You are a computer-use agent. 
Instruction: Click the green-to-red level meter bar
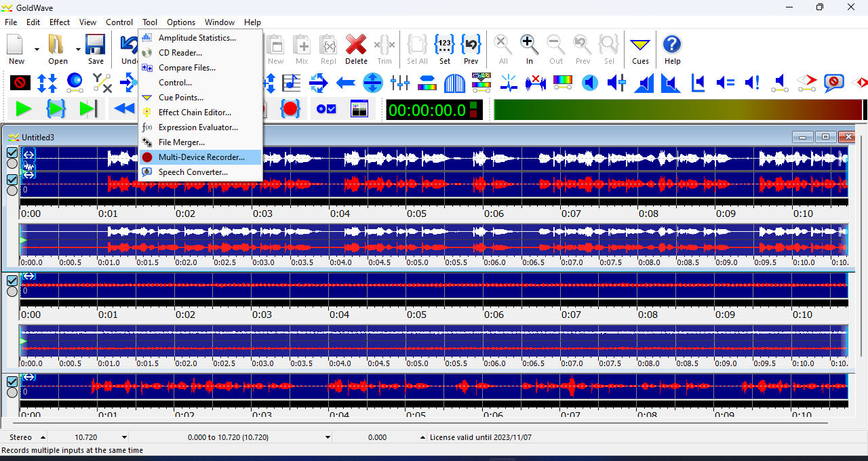tap(678, 109)
